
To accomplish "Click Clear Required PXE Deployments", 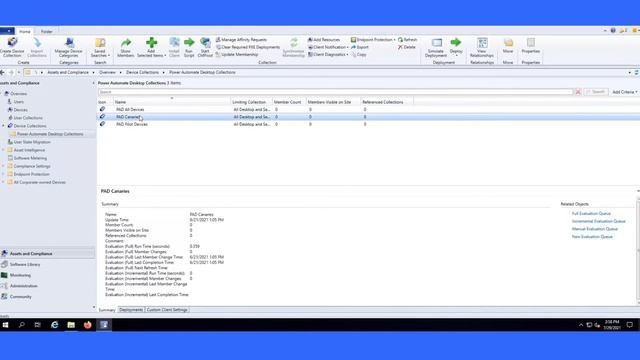I will tap(248, 47).
